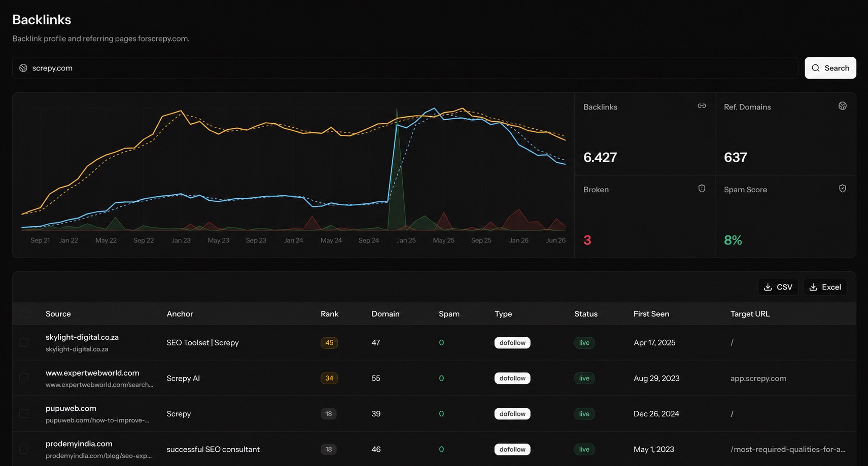Screen dimensions: 868x466
Task: Sort by the Status column header
Action: [586, 314]
